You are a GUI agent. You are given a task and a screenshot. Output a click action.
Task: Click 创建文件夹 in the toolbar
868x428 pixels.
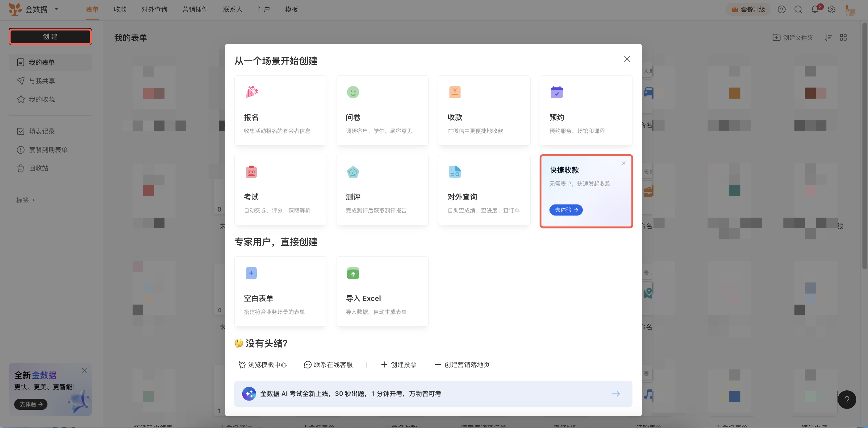(x=792, y=37)
